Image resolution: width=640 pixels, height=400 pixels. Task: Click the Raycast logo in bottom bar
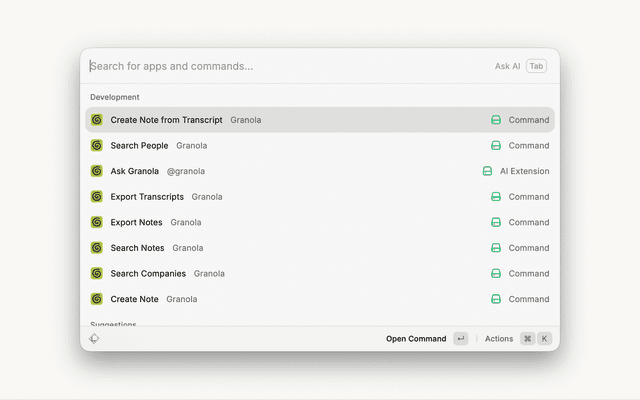pyautogui.click(x=94, y=339)
